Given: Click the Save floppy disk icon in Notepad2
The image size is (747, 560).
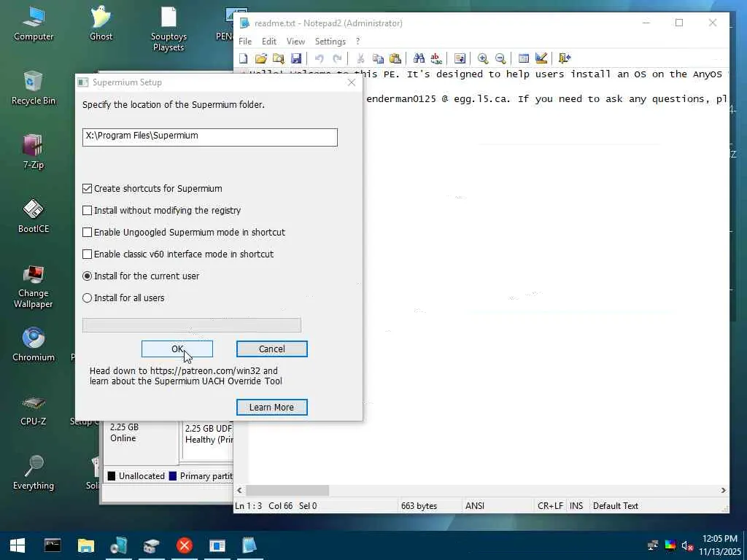Looking at the screenshot, I should click(x=296, y=58).
